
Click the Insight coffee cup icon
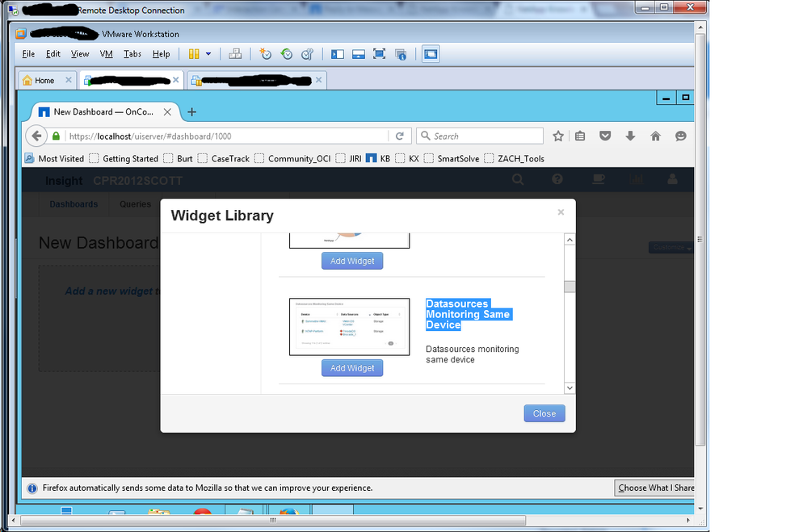tap(598, 179)
